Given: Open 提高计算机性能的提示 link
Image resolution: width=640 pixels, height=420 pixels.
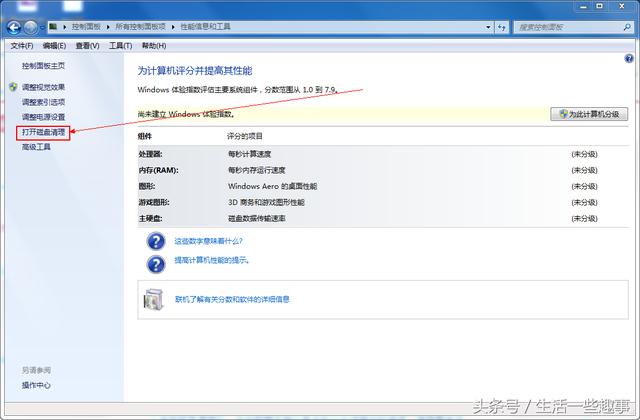Looking at the screenshot, I should [x=211, y=260].
